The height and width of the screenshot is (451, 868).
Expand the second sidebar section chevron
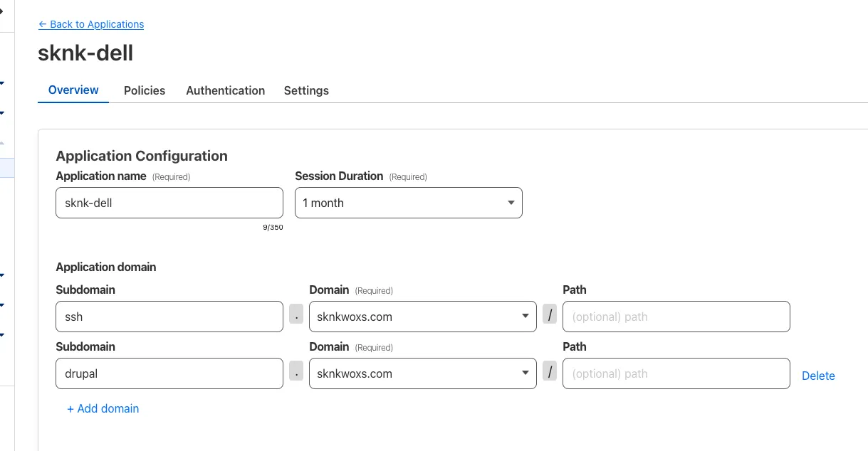tap(4, 112)
